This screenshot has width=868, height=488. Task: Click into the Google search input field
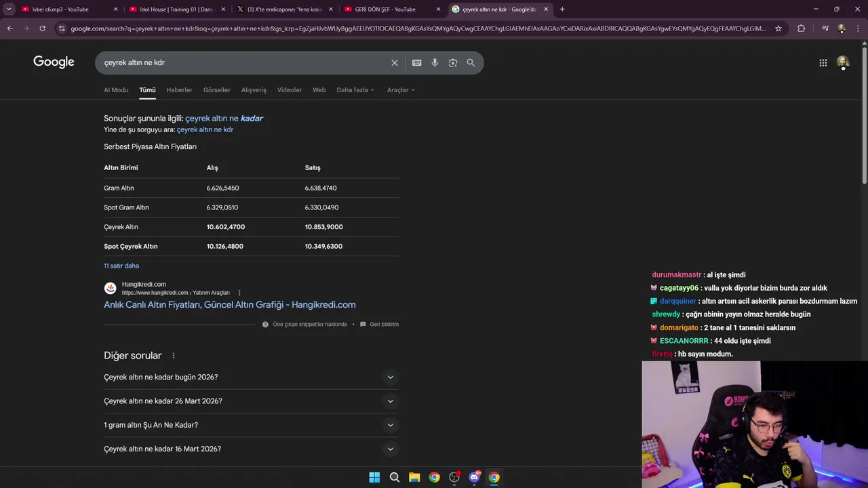[244, 62]
